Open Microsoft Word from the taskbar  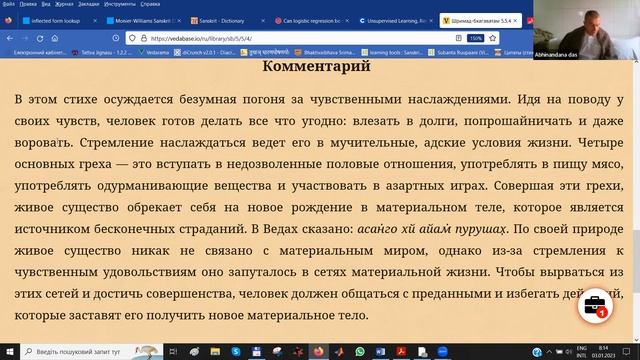(x=380, y=351)
